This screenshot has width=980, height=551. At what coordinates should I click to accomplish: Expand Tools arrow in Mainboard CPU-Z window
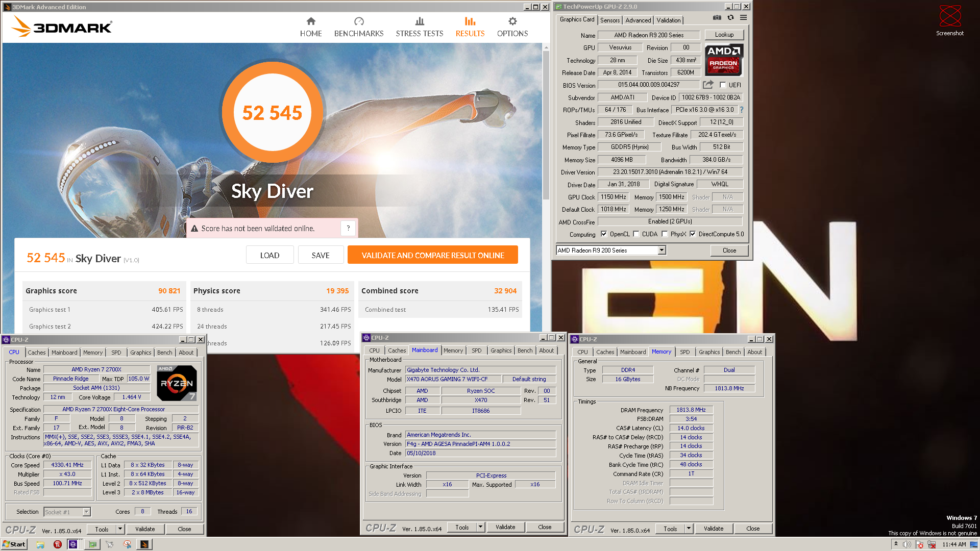(480, 527)
